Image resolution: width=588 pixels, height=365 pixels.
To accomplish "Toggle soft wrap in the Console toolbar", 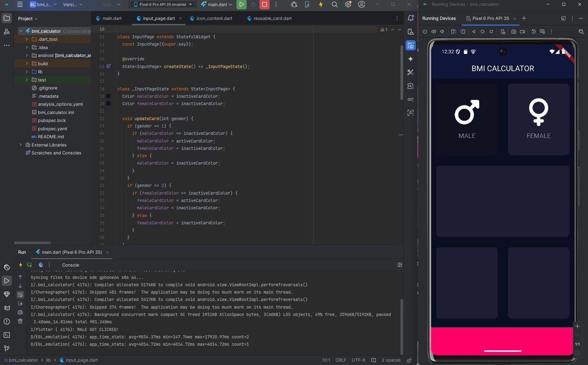I will tap(20, 294).
